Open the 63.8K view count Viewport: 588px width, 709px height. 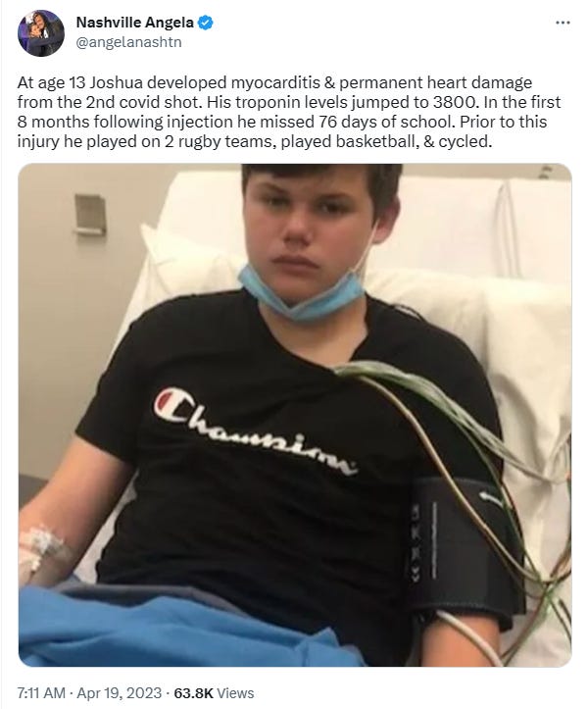(193, 692)
